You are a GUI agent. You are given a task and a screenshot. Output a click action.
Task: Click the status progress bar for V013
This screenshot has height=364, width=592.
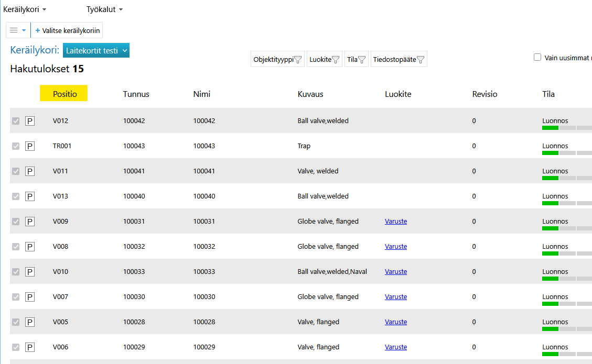[x=566, y=203]
